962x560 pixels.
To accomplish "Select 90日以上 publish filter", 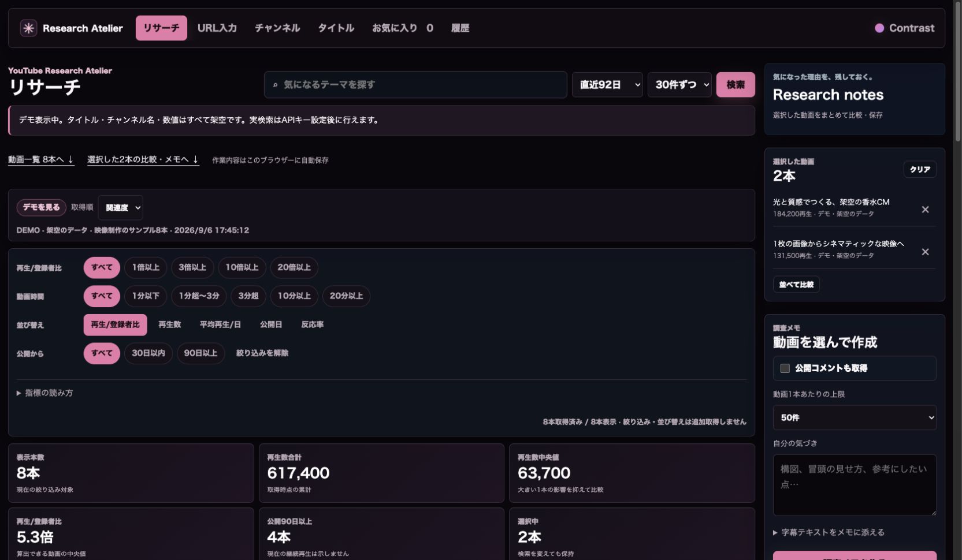I will coord(200,353).
